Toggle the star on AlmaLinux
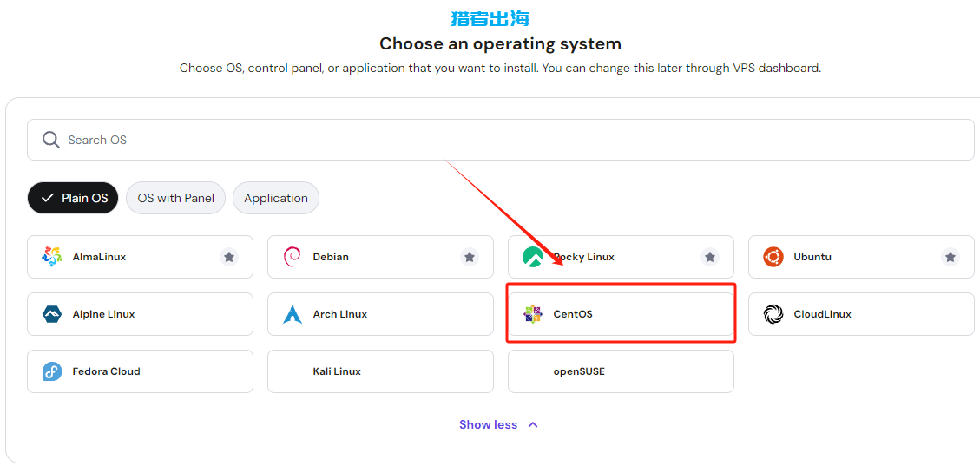The width and height of the screenshot is (980, 466). click(229, 257)
